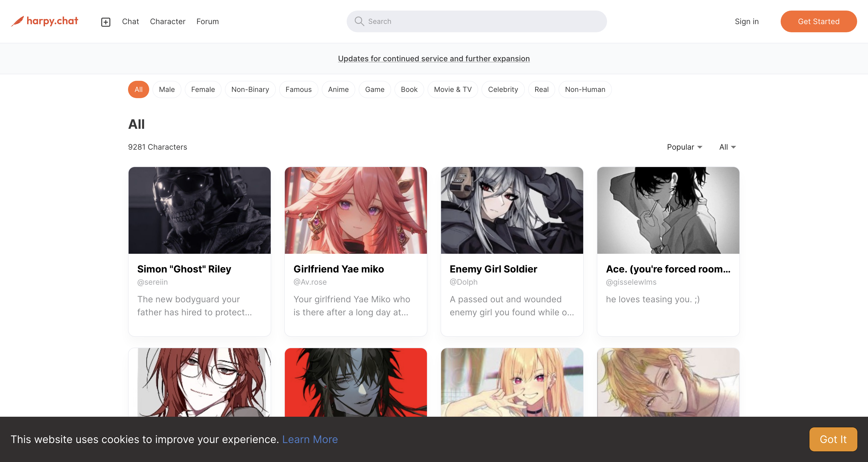Open the service updates announcement link
The image size is (868, 462).
click(434, 59)
